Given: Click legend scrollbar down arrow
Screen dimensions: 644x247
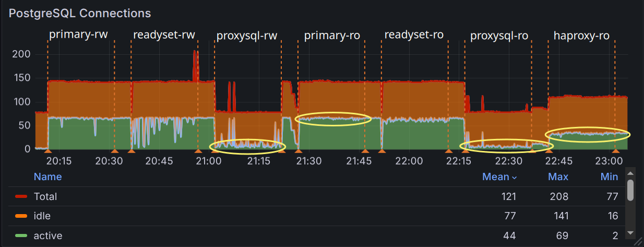Looking at the screenshot, I should point(630,232).
